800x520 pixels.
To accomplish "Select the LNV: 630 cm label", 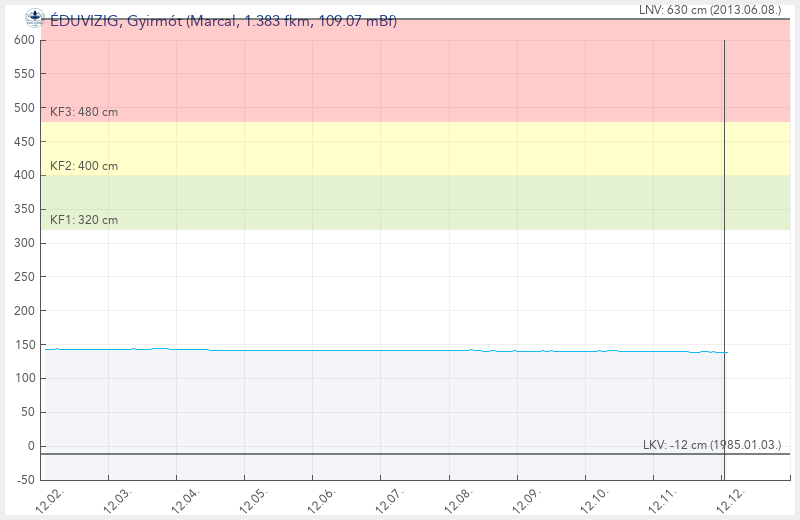I will pos(709,9).
